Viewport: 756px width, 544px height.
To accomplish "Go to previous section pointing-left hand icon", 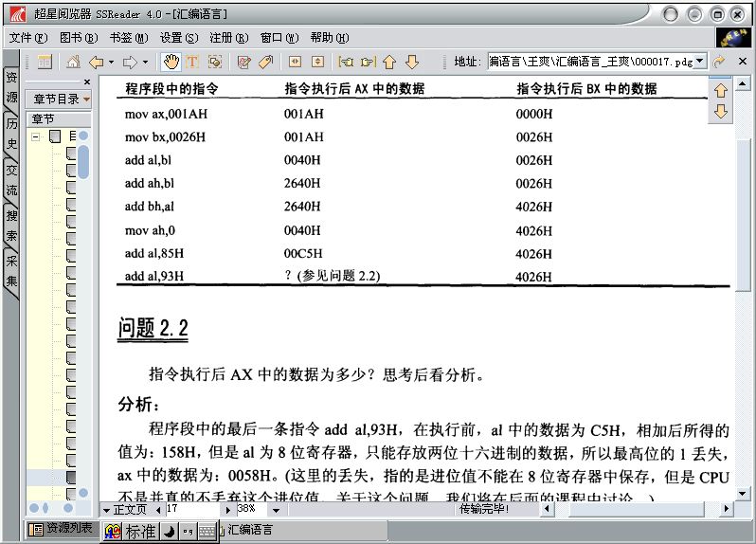I will [346, 62].
